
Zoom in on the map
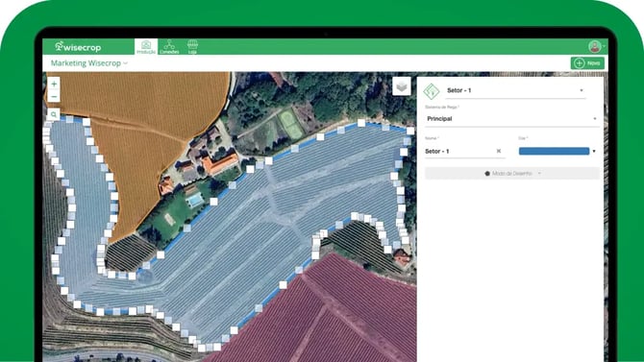(54, 84)
